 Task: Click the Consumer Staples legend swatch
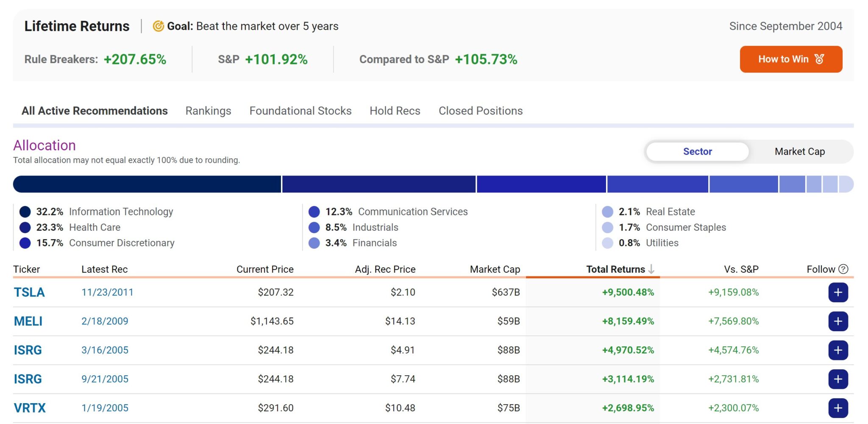pyautogui.click(x=607, y=227)
